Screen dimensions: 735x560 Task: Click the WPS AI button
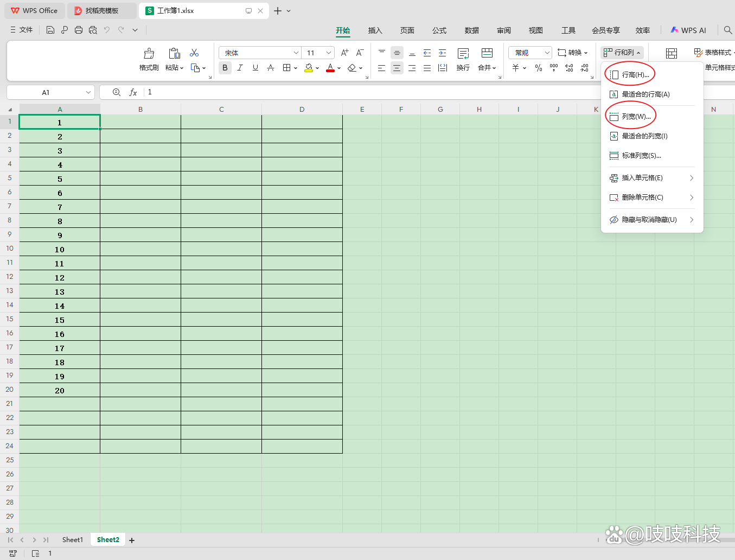coord(688,30)
